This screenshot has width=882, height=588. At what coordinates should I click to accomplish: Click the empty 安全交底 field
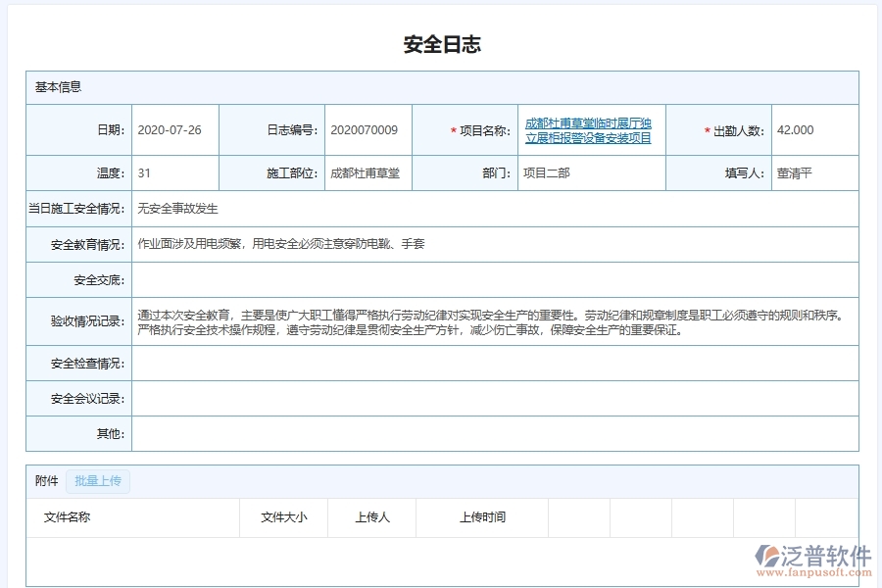[392, 280]
